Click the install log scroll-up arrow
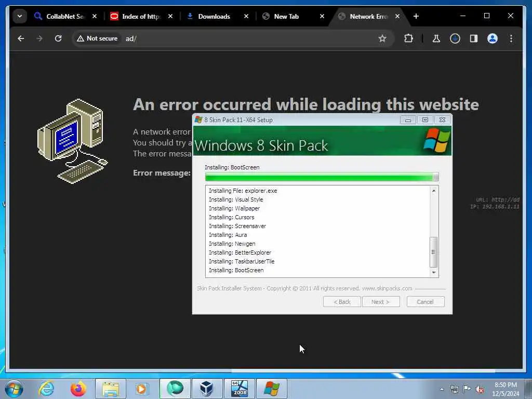Screen dimensions: 532x399 click(434, 191)
